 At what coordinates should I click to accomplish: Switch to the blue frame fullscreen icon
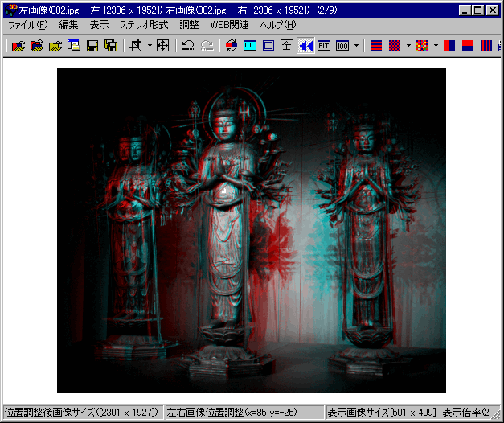pyautogui.click(x=268, y=46)
